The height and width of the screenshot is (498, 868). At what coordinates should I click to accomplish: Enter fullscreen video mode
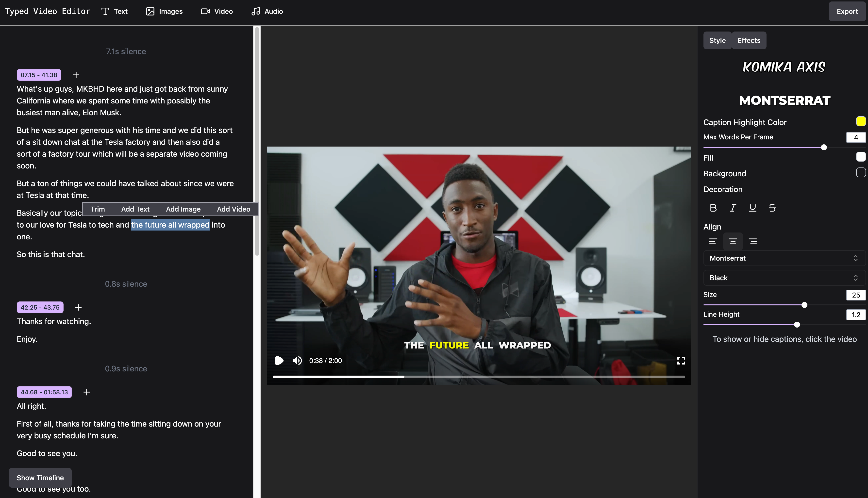click(x=681, y=361)
